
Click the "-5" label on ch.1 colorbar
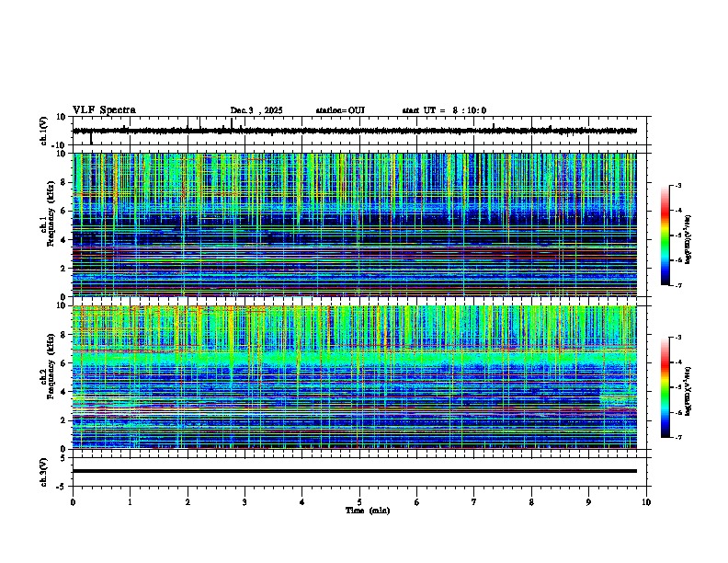click(677, 236)
